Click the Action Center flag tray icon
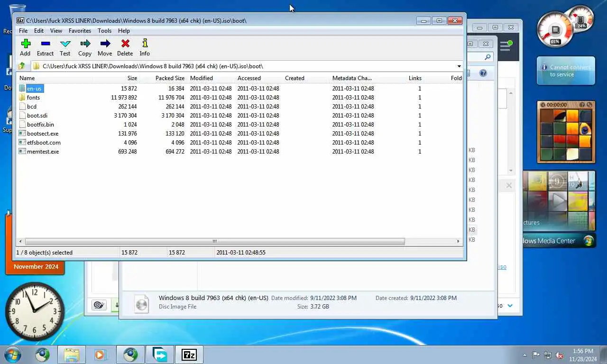The height and width of the screenshot is (364, 607). pos(536,355)
